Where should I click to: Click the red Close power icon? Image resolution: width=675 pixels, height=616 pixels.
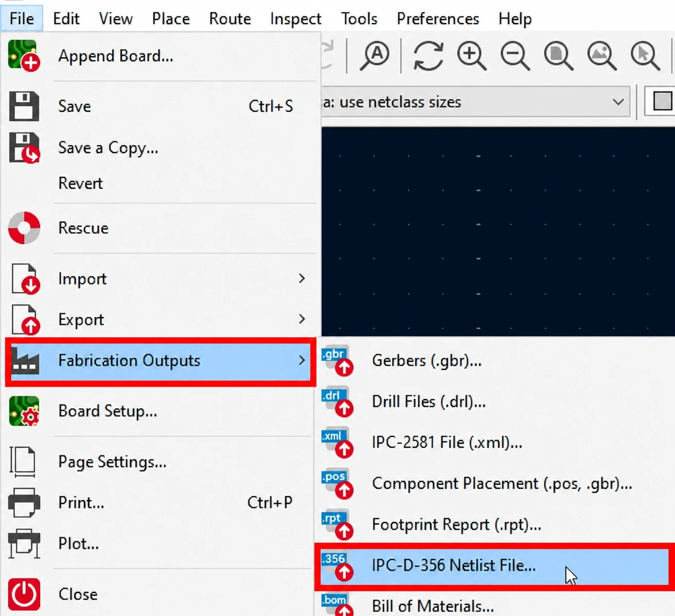(24, 594)
